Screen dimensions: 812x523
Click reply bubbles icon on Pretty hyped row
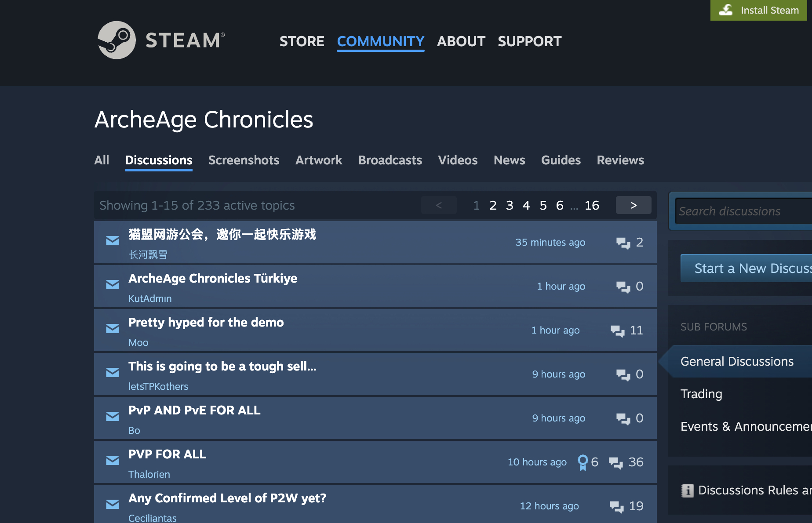pos(618,331)
